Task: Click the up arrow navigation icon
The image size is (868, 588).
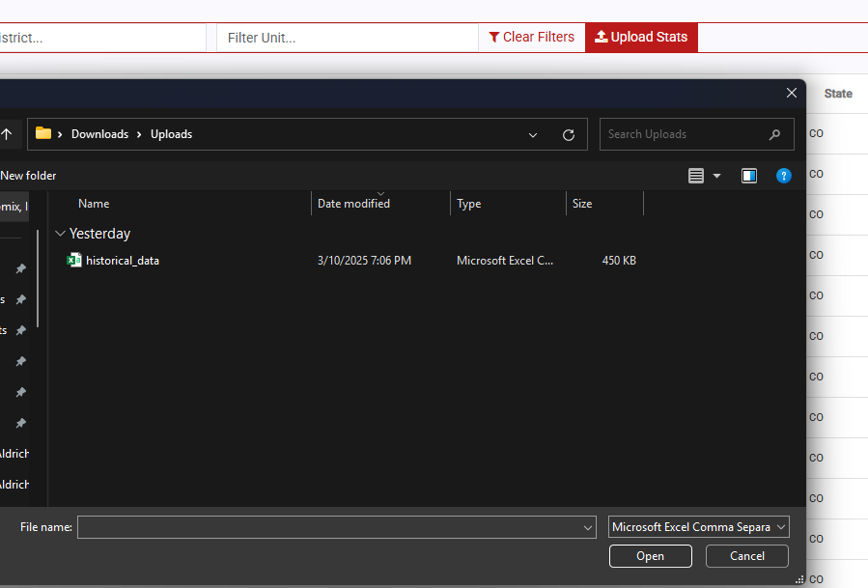Action: 6,134
